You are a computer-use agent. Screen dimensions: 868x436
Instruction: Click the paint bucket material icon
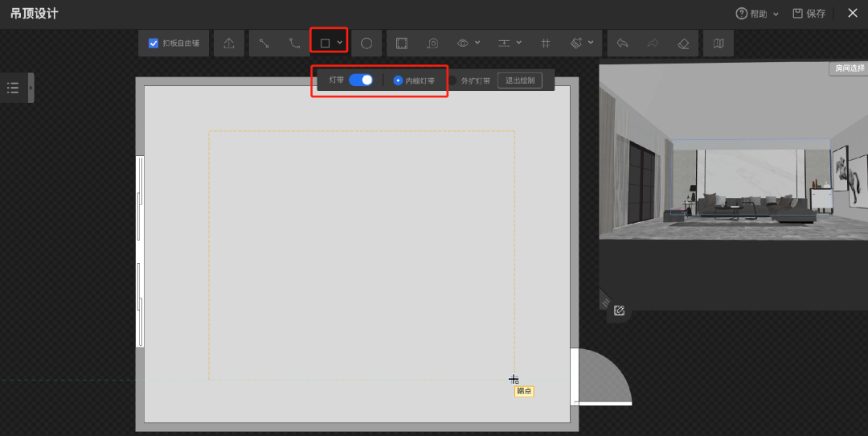pyautogui.click(x=576, y=43)
